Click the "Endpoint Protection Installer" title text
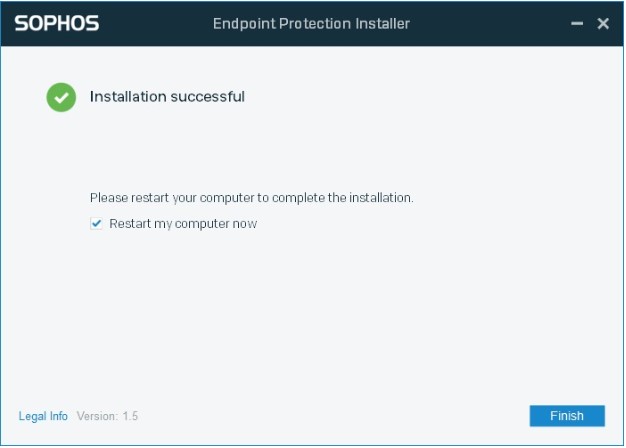Image resolution: width=626 pixels, height=448 pixels. (x=311, y=23)
